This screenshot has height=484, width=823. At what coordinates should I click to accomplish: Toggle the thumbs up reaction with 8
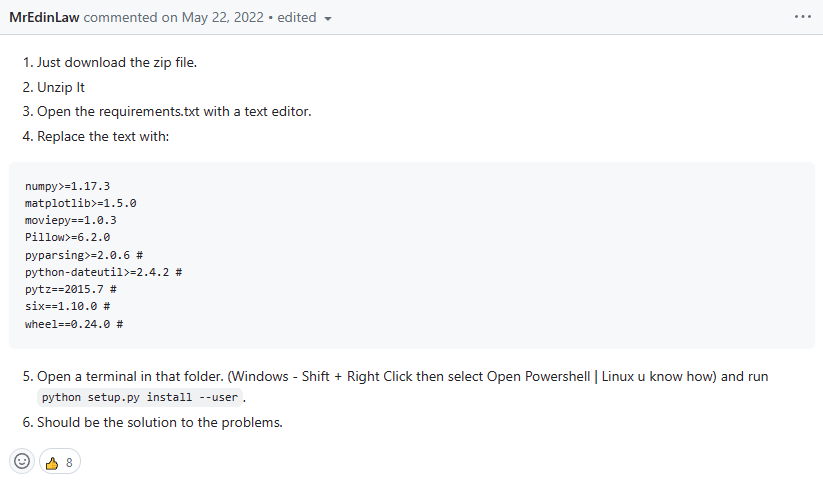pyautogui.click(x=59, y=462)
